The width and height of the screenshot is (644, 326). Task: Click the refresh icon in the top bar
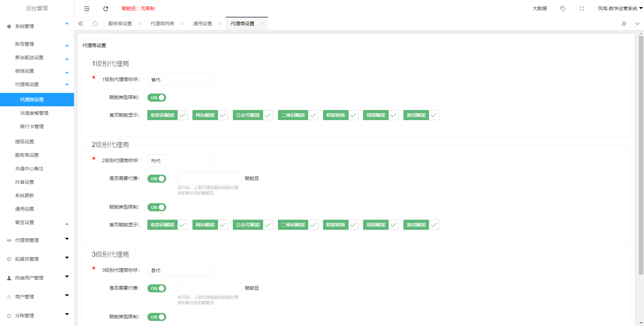coord(106,9)
